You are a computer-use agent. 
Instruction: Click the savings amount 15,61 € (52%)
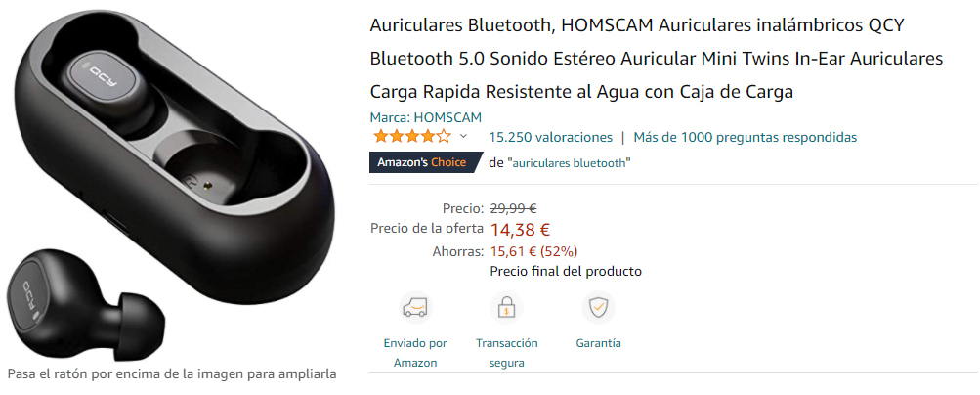pyautogui.click(x=533, y=251)
